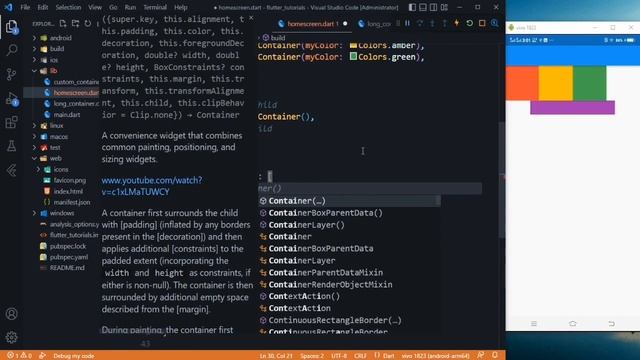Open main.dart in the Explorer
The image size is (640, 360).
click(67, 115)
